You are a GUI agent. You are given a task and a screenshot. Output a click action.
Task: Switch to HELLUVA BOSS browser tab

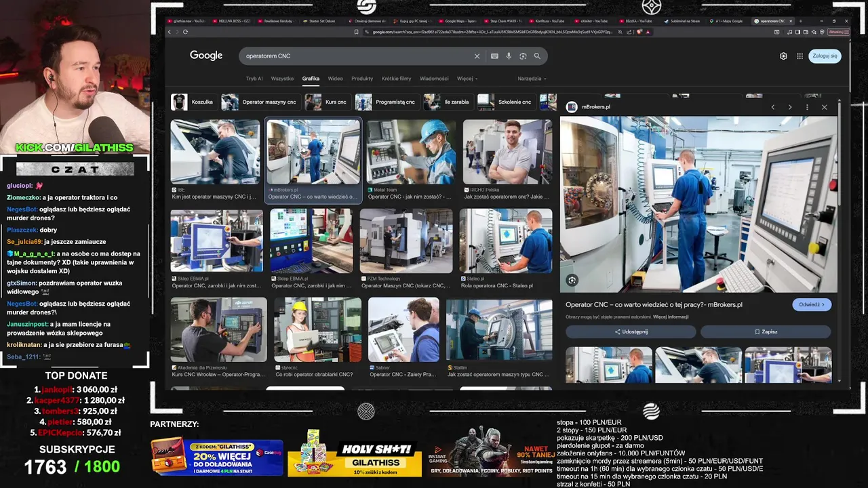coord(231,21)
